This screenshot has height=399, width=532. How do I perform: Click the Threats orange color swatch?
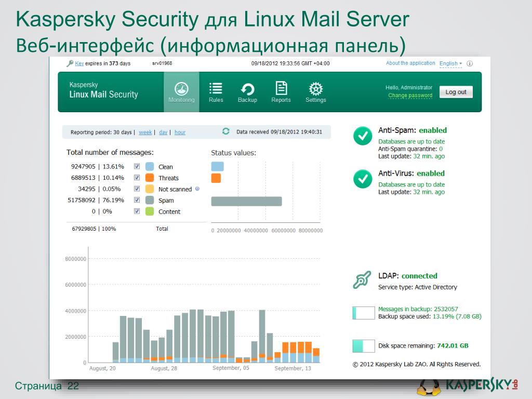(x=150, y=178)
